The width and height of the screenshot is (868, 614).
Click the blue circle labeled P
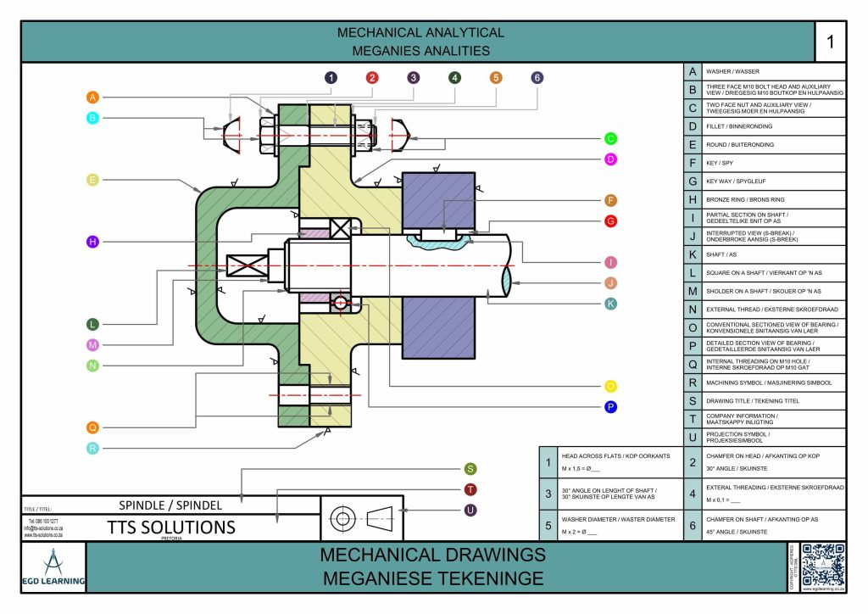point(610,407)
